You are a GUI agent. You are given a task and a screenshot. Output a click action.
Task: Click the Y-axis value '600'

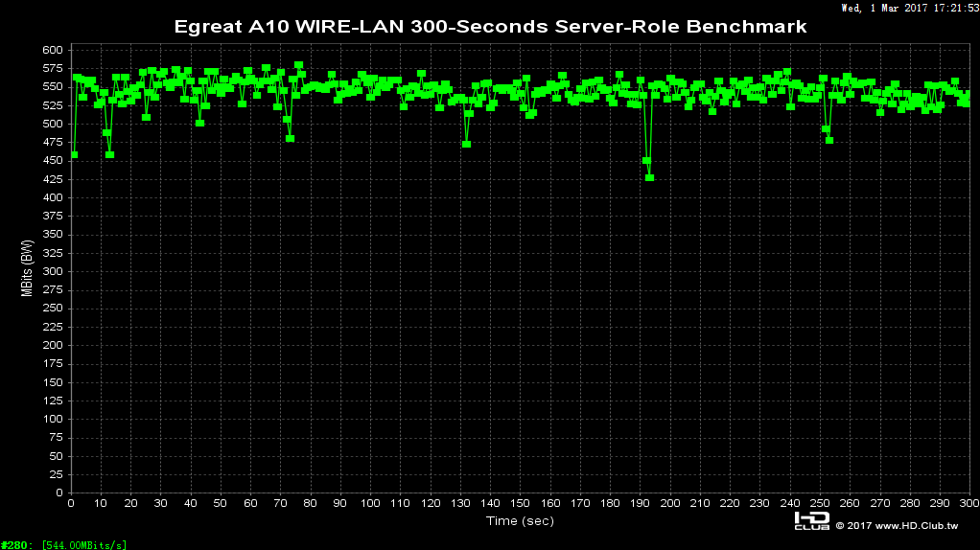[x=53, y=50]
